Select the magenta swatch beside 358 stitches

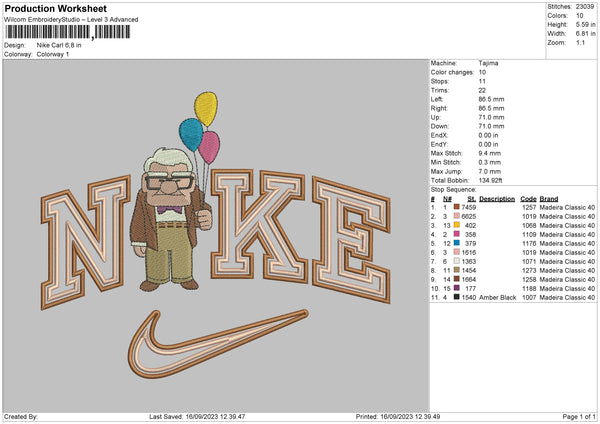coord(456,234)
